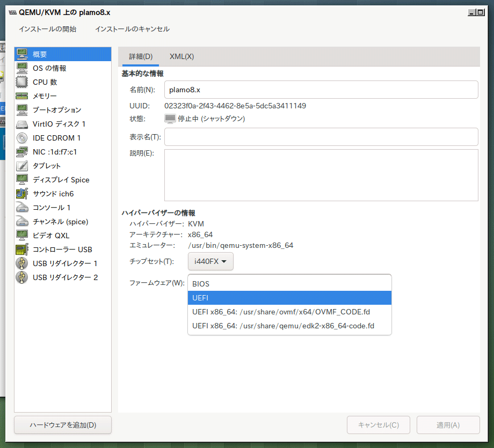The image size is (494, 448).
Task: Select the CPU 数 chip icon
Action: tap(21, 82)
